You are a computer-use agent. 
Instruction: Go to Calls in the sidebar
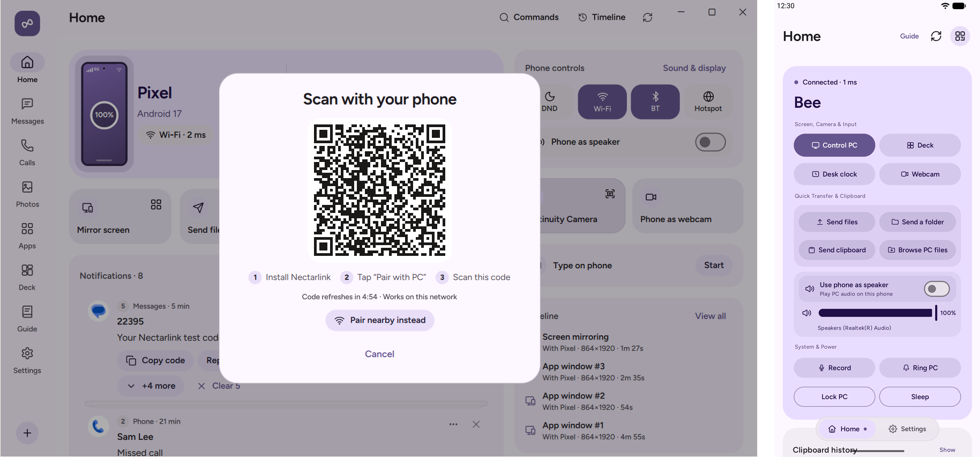[x=27, y=153]
